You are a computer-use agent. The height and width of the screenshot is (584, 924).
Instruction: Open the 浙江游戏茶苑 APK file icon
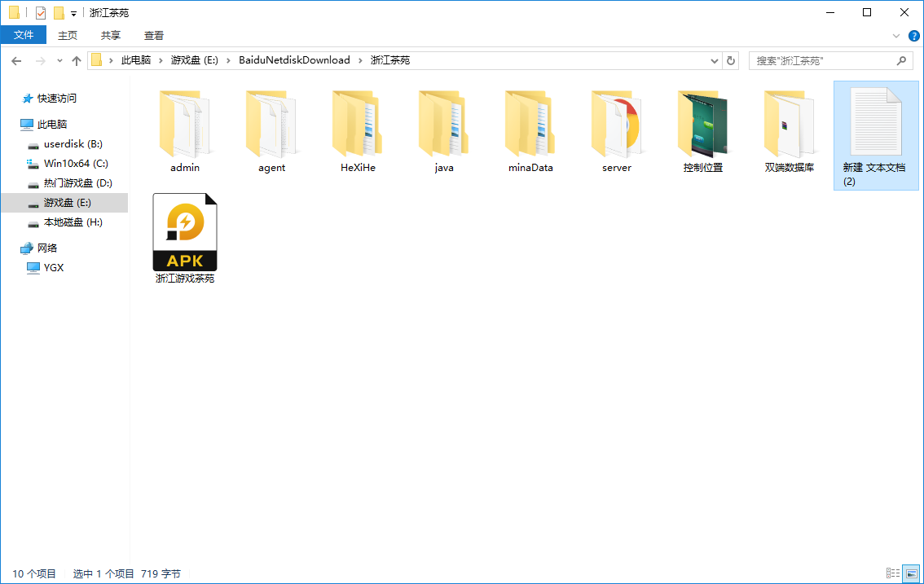pyautogui.click(x=185, y=232)
